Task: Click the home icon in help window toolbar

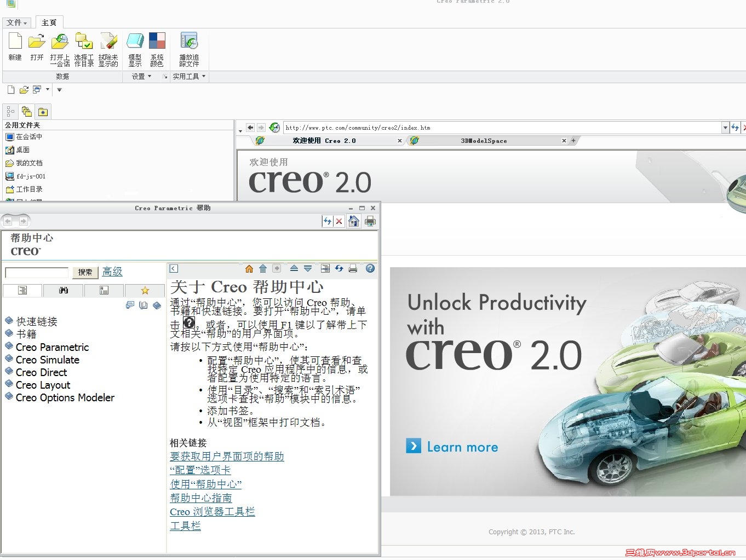Action: tap(354, 221)
